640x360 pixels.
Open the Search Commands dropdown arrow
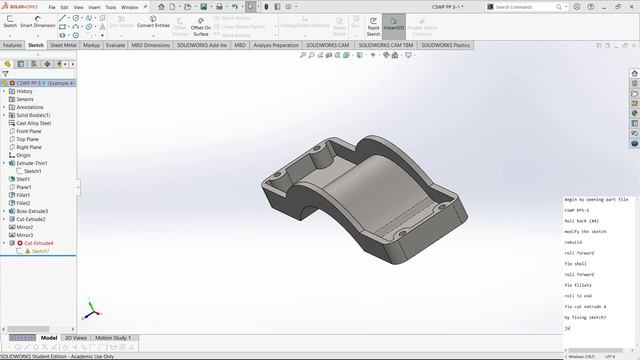point(566,7)
